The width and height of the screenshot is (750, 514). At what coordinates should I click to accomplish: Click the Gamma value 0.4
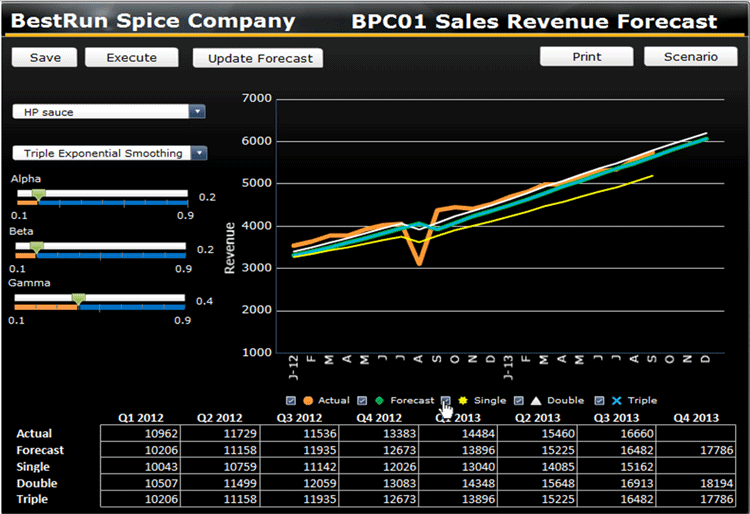(x=204, y=301)
